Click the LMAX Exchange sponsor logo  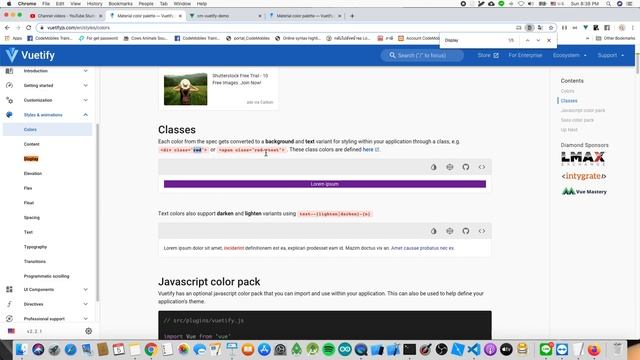[583, 158]
